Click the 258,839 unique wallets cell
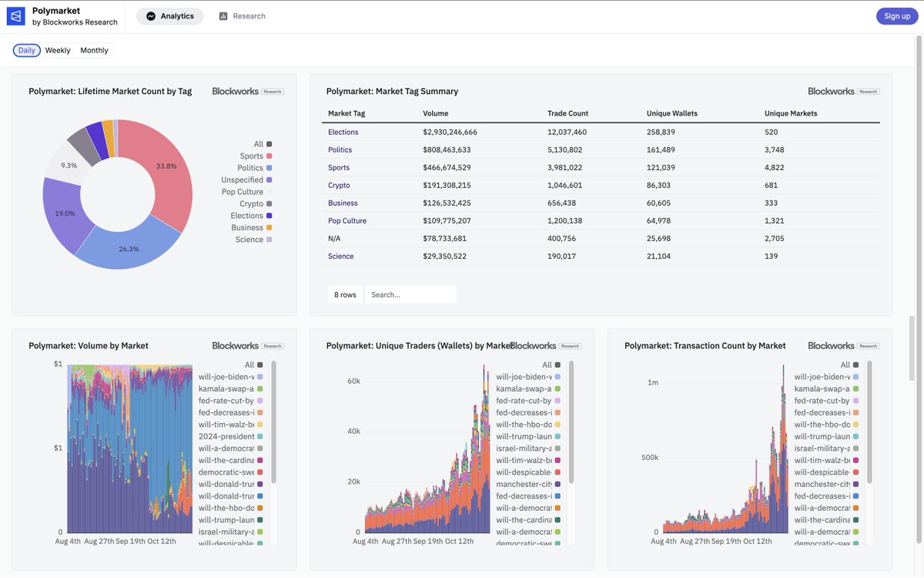The image size is (924, 578). point(661,132)
